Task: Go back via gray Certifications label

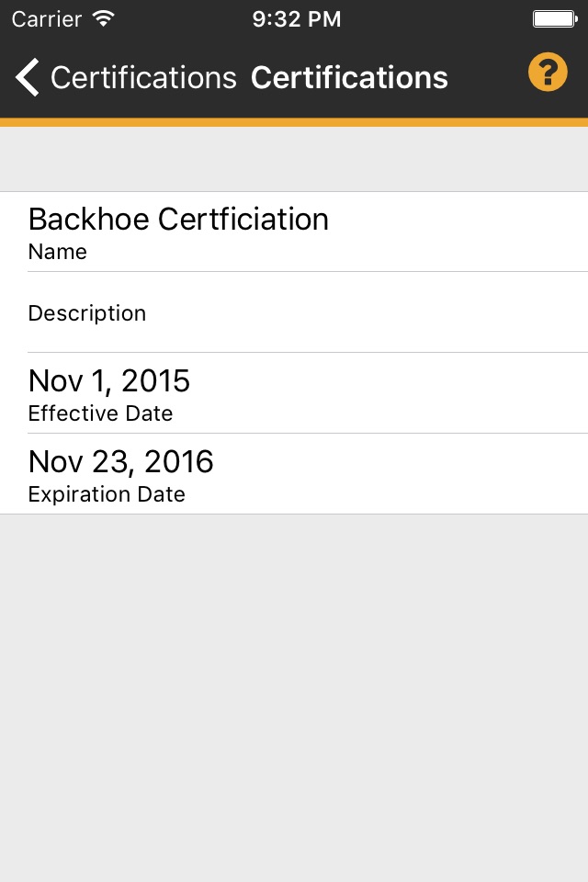Action: click(143, 78)
